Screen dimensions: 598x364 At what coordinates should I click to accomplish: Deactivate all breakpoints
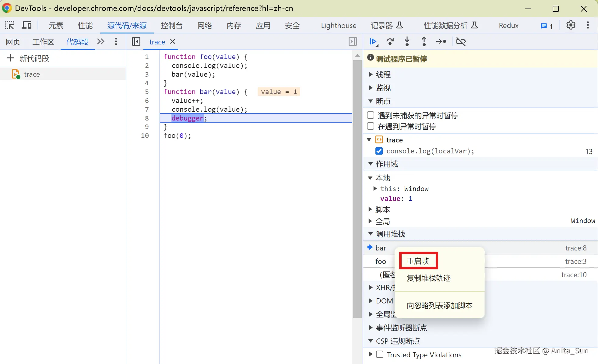461,42
